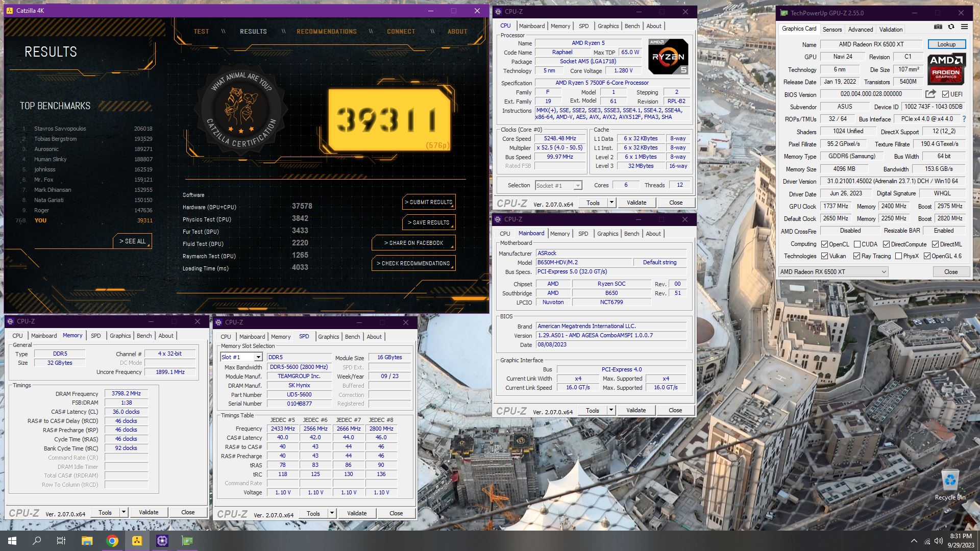The width and height of the screenshot is (980, 551).
Task: Open the RECOMMENDATIONS tab in Catzilla
Action: coord(327,31)
